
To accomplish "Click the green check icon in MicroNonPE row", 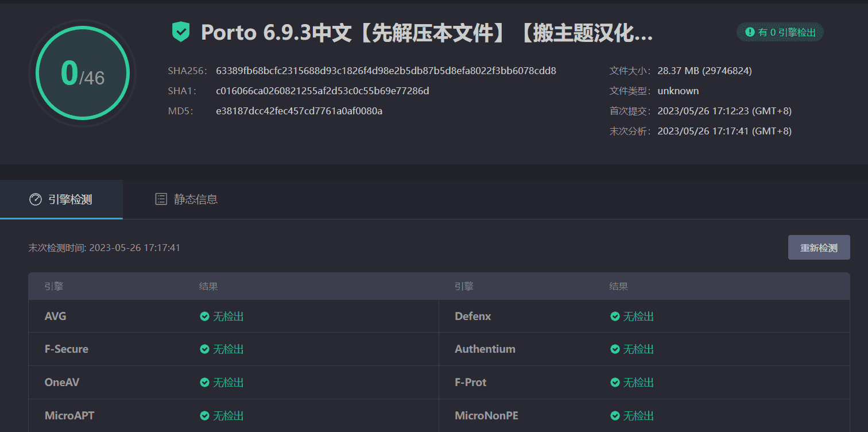I will point(615,416).
